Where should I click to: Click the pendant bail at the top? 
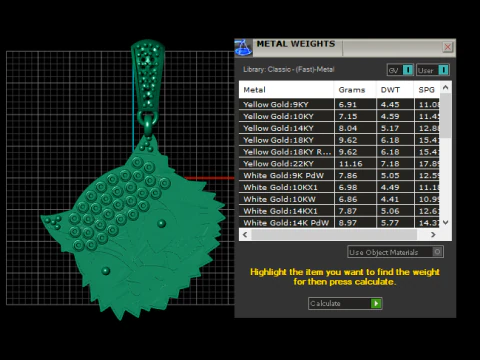(148, 77)
